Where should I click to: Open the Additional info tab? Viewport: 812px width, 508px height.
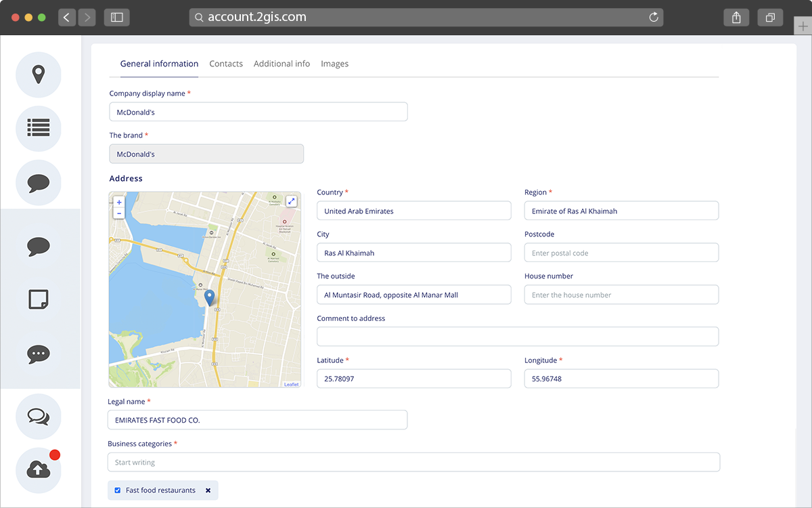(281, 64)
